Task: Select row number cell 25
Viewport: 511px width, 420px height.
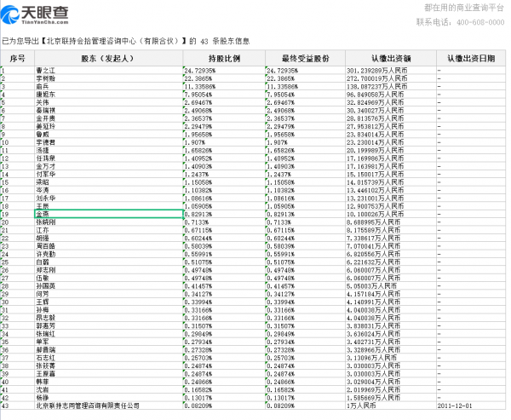Action: click(18, 262)
